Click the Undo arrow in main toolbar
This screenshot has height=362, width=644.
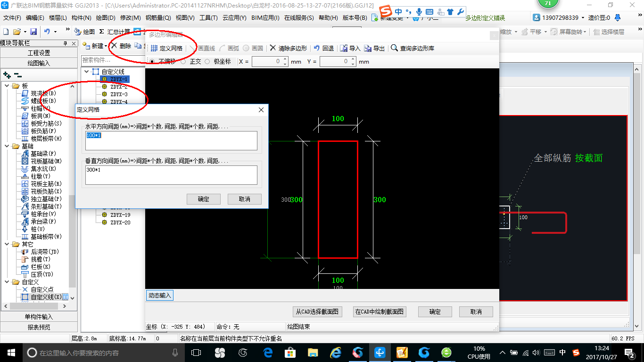click(x=47, y=32)
